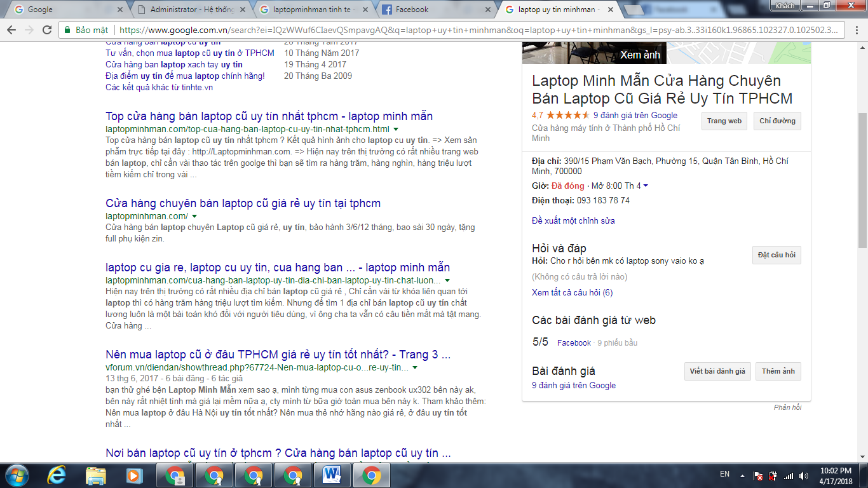Reload the current page

click(47, 30)
